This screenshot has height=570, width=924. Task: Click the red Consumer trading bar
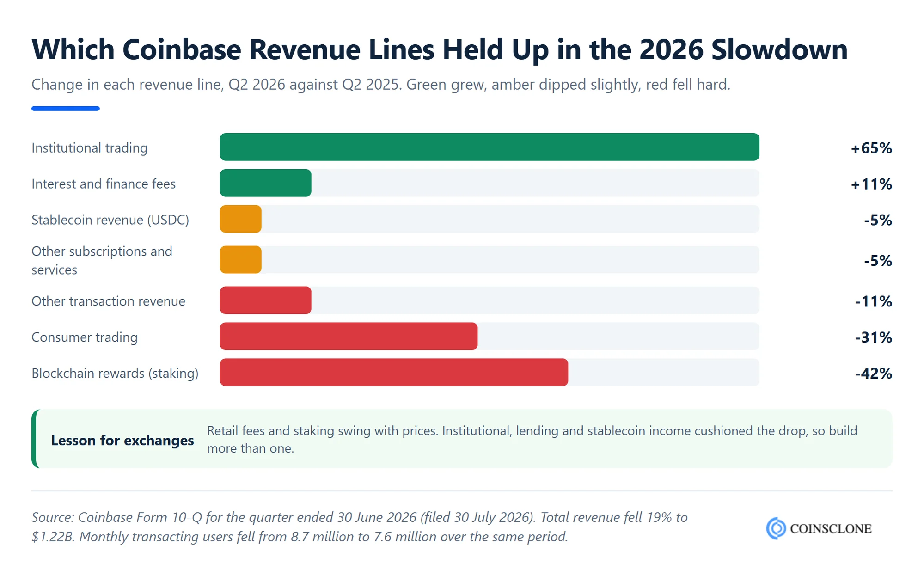click(x=349, y=337)
